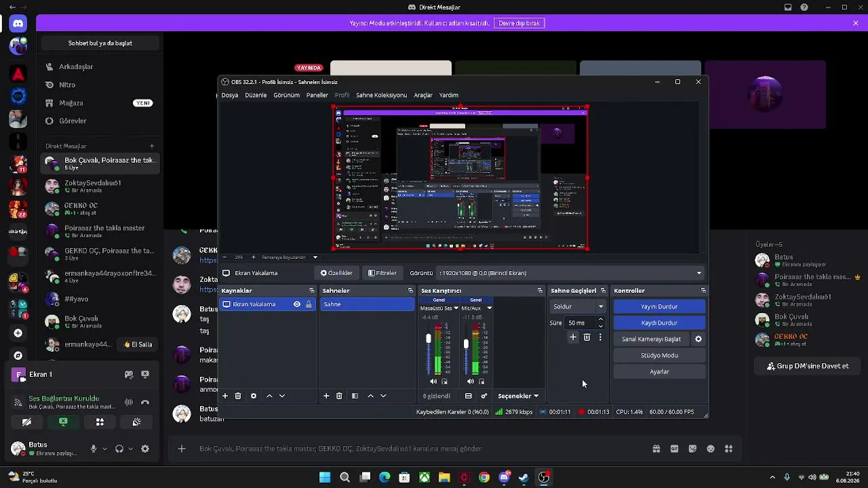868x488 pixels.
Task: Open Discord sticker picker
Action: tap(692, 449)
